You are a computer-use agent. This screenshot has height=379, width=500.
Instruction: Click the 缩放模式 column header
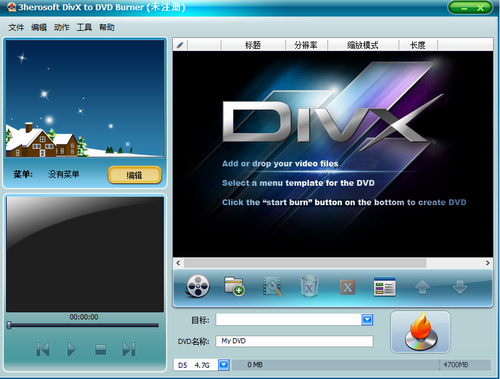tap(363, 45)
